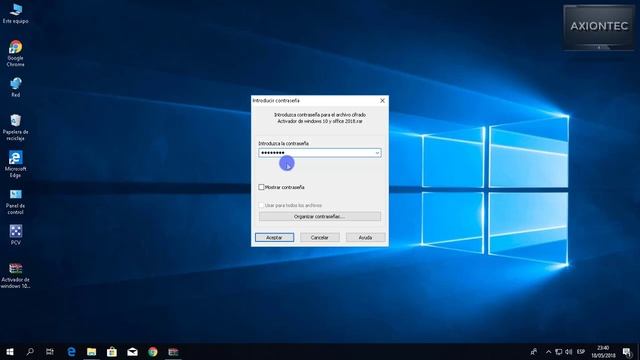Open Panel de control desktop icon
The width and height of the screenshot is (640, 360).
[x=16, y=202]
